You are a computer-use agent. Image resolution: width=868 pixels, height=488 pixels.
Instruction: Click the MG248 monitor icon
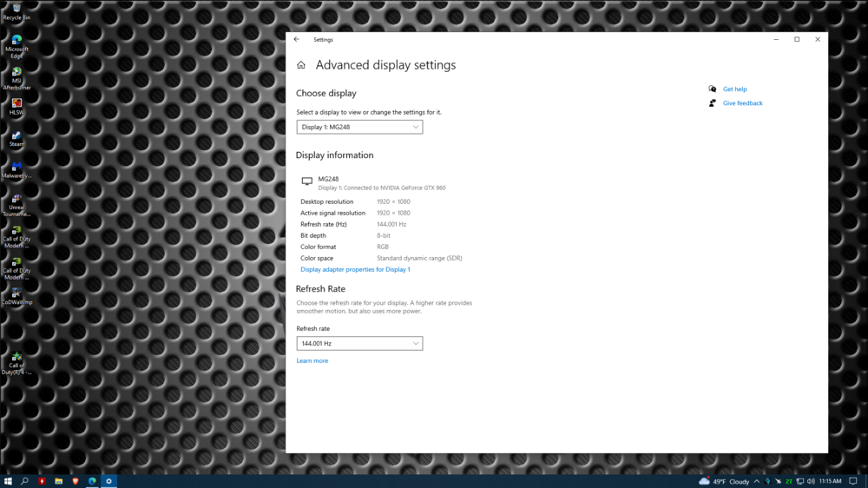tap(306, 181)
